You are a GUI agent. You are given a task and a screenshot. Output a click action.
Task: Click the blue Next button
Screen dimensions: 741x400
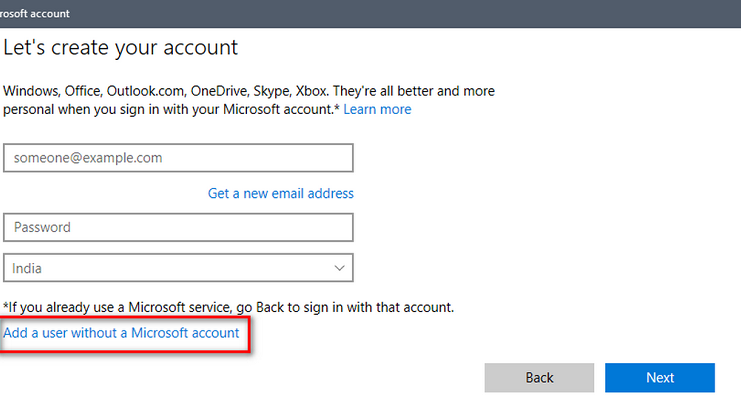[660, 378]
